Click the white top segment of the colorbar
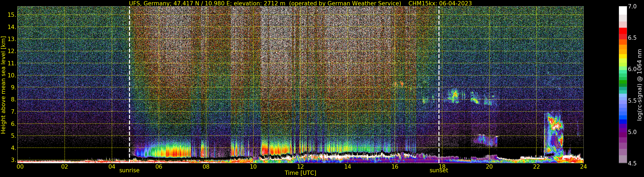Screen dimensions: 644x177 pyautogui.click(x=623, y=11)
